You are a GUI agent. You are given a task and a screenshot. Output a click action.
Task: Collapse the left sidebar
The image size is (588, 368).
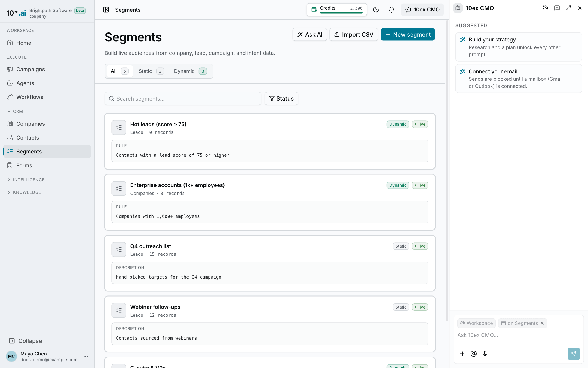coord(25,341)
